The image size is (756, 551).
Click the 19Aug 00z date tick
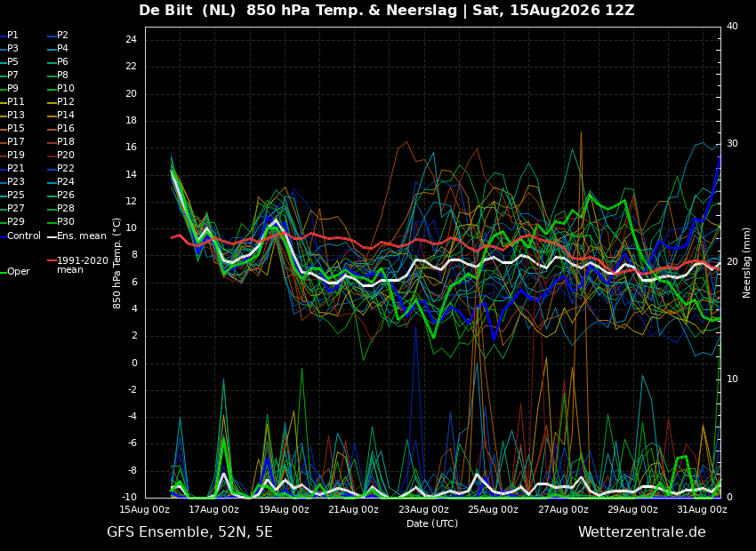284,509
